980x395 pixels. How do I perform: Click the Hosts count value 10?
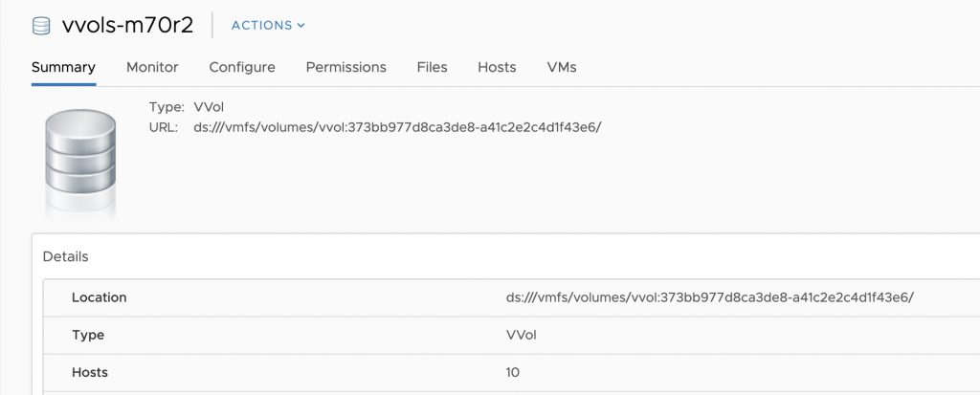(513, 372)
